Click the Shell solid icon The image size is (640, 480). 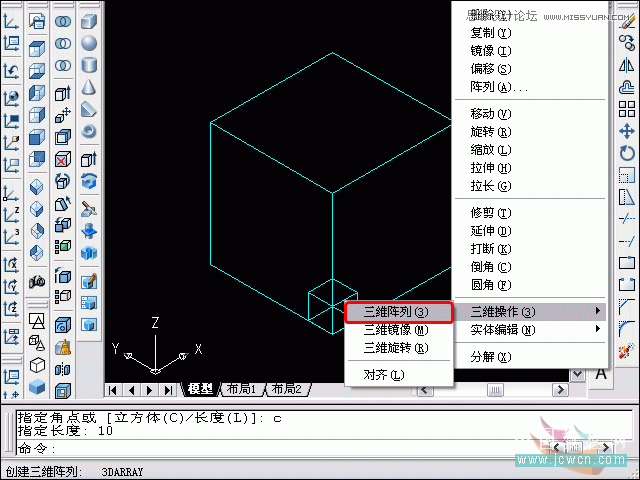pyautogui.click(x=62, y=391)
